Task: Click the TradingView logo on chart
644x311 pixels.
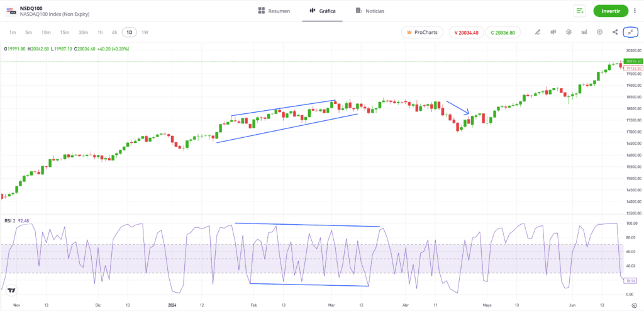Action: click(x=11, y=290)
